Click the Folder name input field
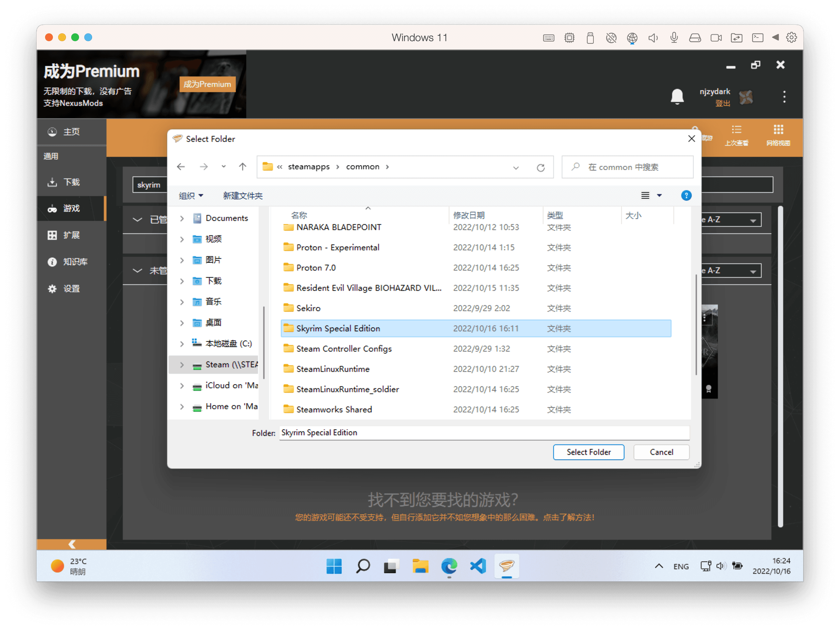The image size is (840, 630). pyautogui.click(x=484, y=432)
